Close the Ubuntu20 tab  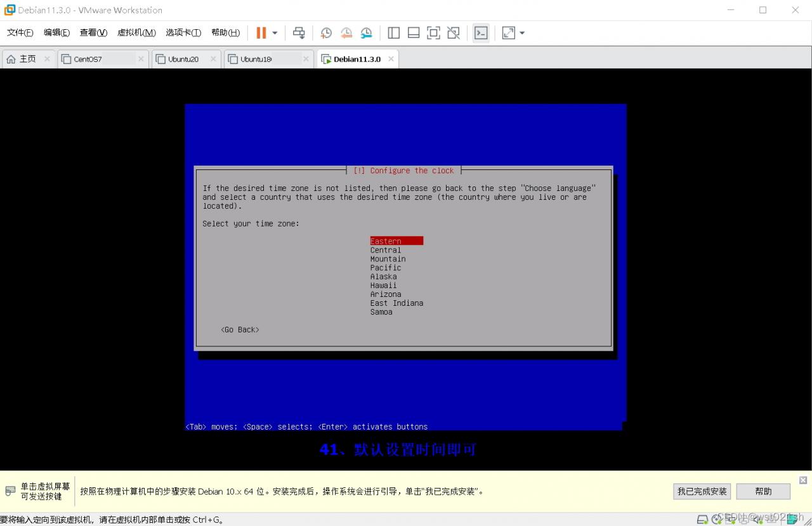pos(213,59)
